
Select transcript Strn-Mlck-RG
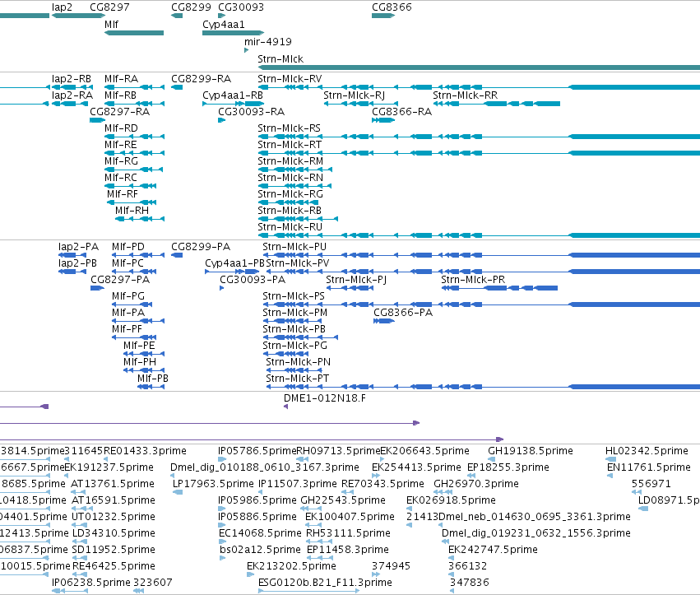[x=290, y=194]
